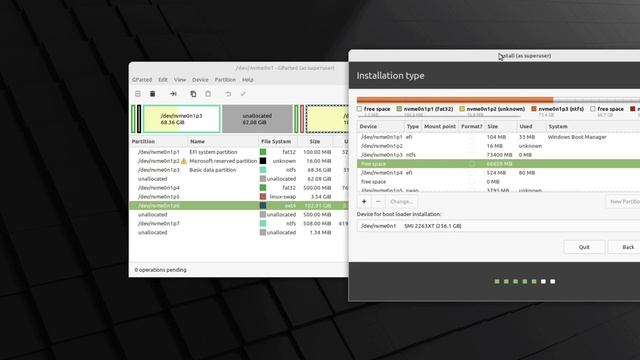Select the /dev/nvme0n1p1 row in GParted
Screen dimensions: 640x360
tap(239, 152)
